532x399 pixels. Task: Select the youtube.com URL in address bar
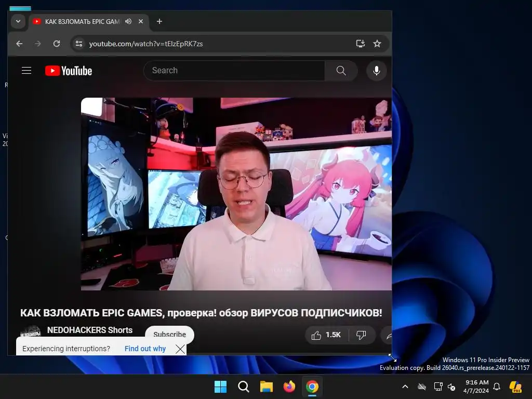pyautogui.click(x=146, y=44)
